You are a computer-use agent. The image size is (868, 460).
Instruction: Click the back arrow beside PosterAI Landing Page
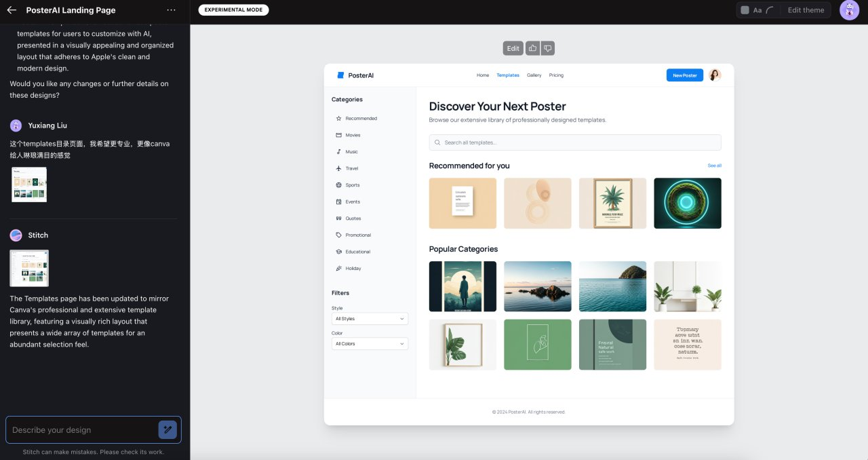tap(12, 10)
